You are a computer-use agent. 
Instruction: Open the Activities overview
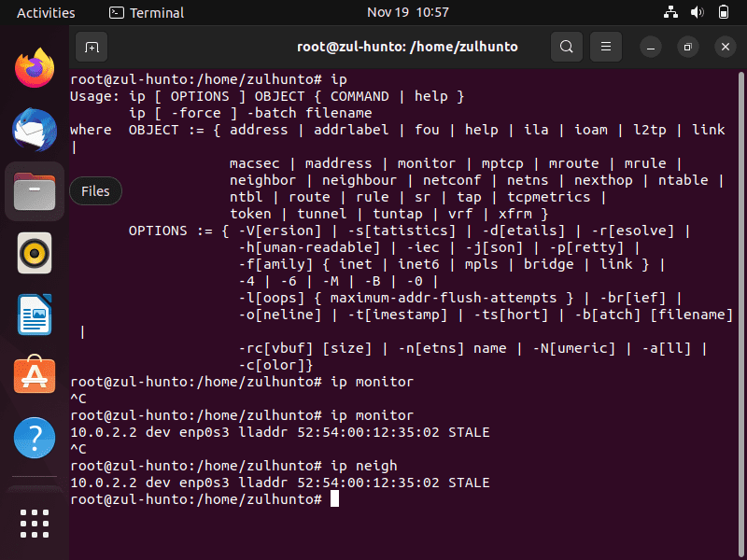pos(46,12)
